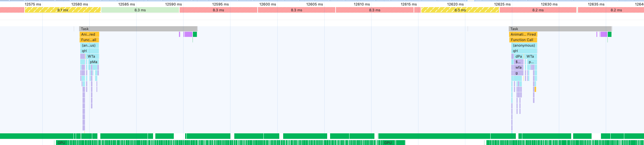Click the 'dPa' function block
The width and height of the screenshot is (644, 145).
pyautogui.click(x=518, y=56)
